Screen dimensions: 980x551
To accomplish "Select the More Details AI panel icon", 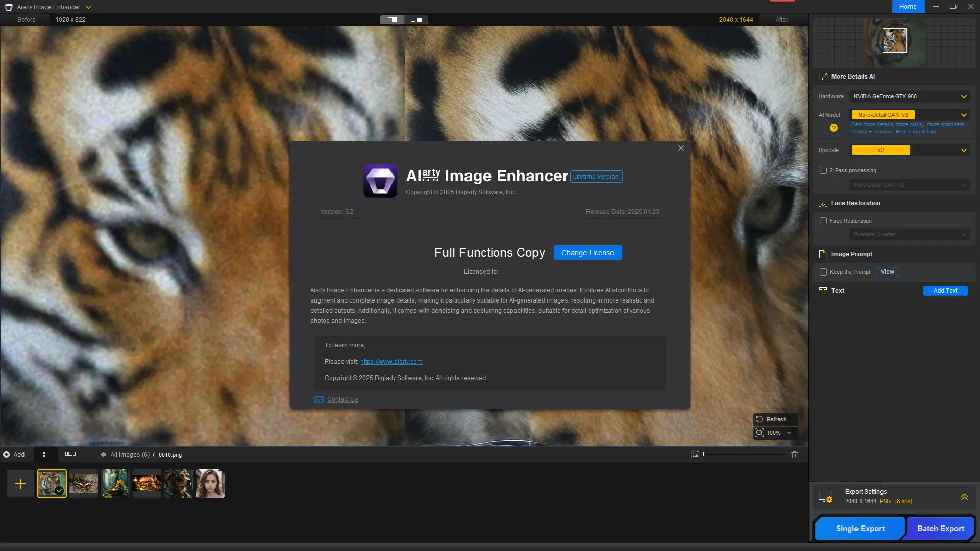I will tap(823, 77).
